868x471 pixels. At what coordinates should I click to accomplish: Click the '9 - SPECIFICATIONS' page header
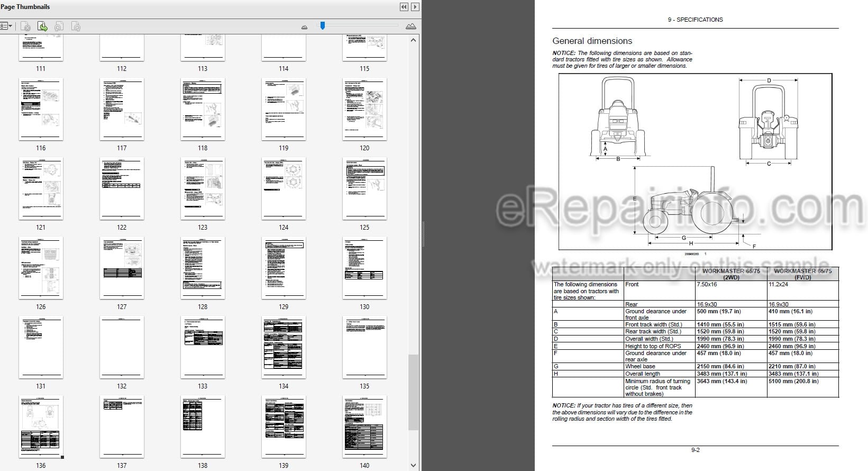(695, 20)
